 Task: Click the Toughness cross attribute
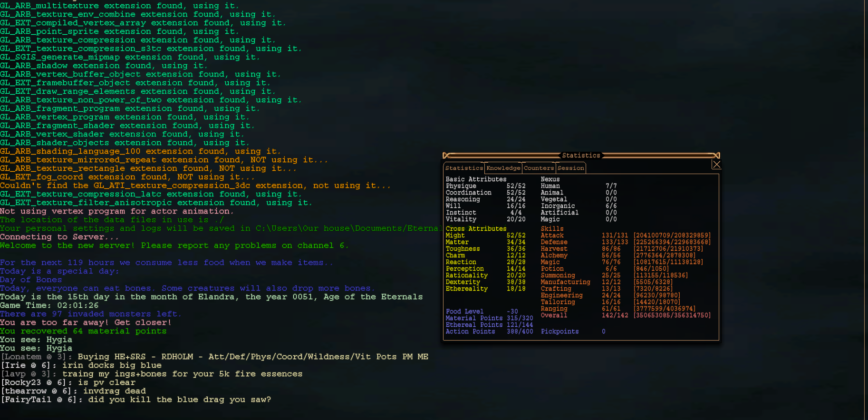[x=463, y=249]
